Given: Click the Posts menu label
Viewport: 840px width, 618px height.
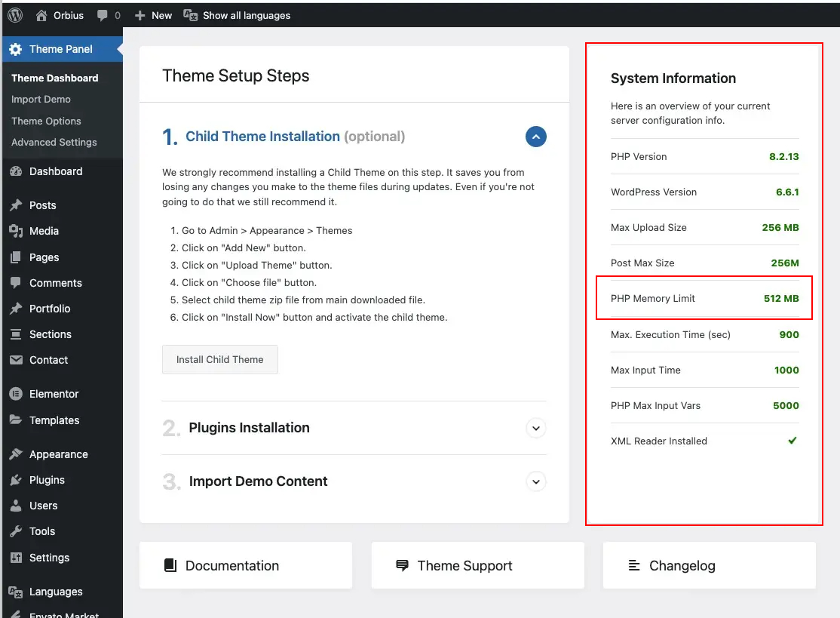Looking at the screenshot, I should coord(43,205).
